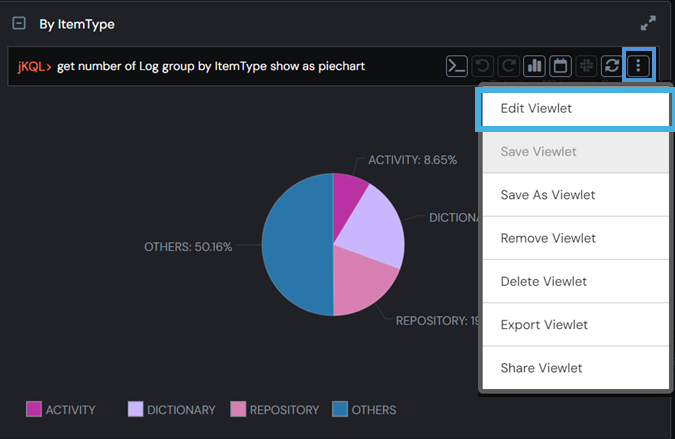This screenshot has height=439, width=675.
Task: Expand the viewlet to full screen
Action: (648, 23)
